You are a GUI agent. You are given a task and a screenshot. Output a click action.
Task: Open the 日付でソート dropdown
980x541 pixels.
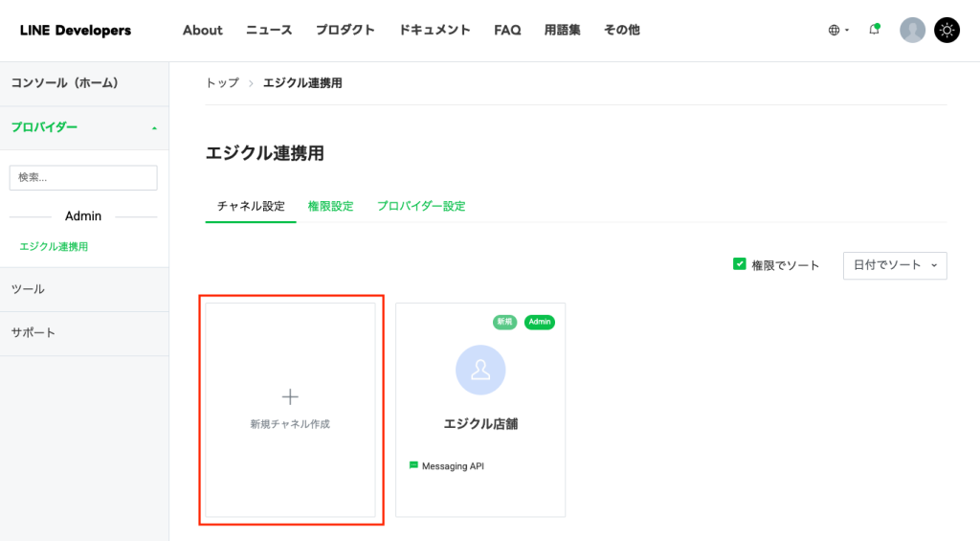[895, 265]
